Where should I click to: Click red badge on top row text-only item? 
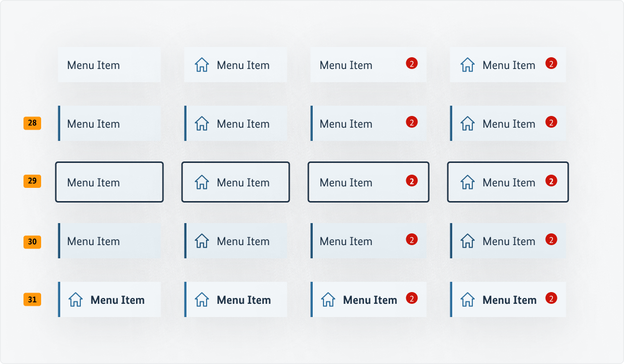pos(412,63)
